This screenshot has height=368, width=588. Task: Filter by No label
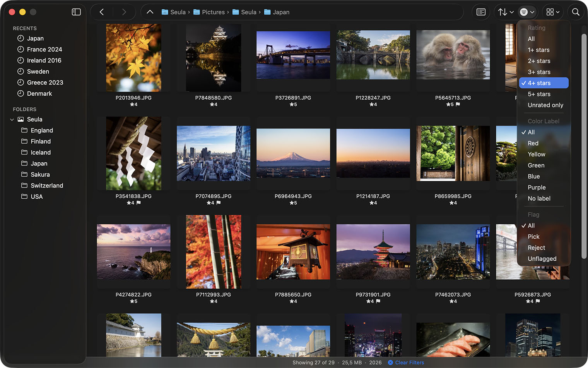[544, 198]
